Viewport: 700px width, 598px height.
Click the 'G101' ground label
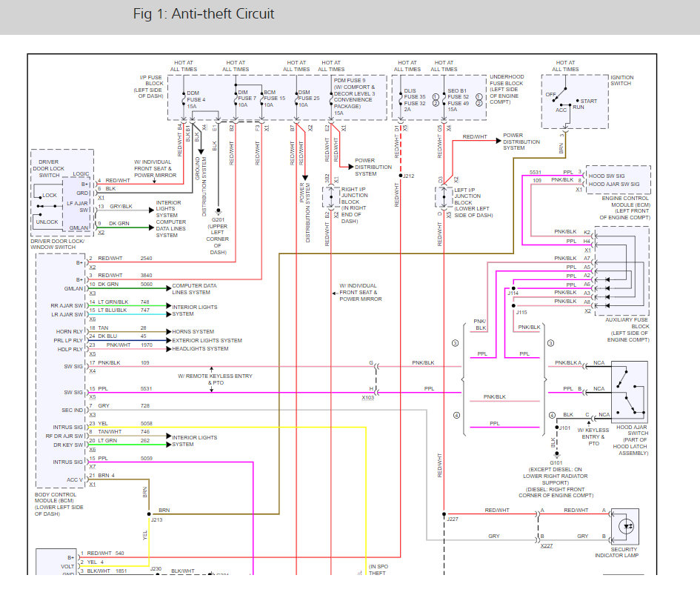click(556, 462)
